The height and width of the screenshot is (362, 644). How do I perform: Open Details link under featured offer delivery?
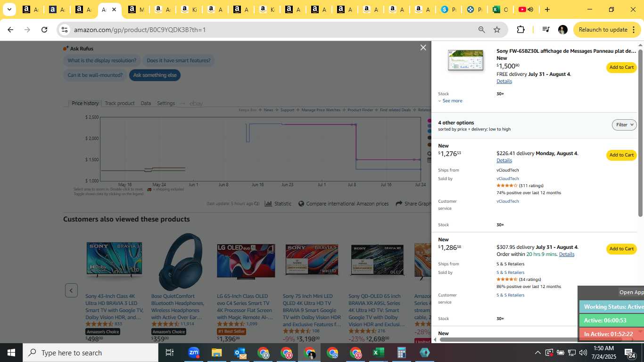pos(504,81)
